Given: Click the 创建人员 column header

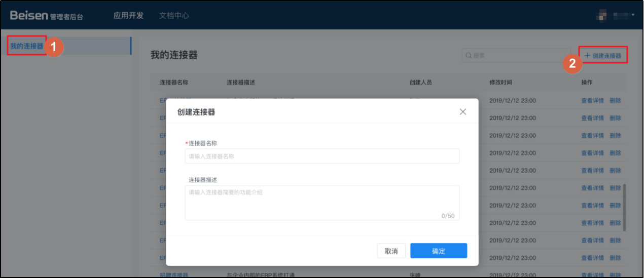Looking at the screenshot, I should (x=420, y=83).
